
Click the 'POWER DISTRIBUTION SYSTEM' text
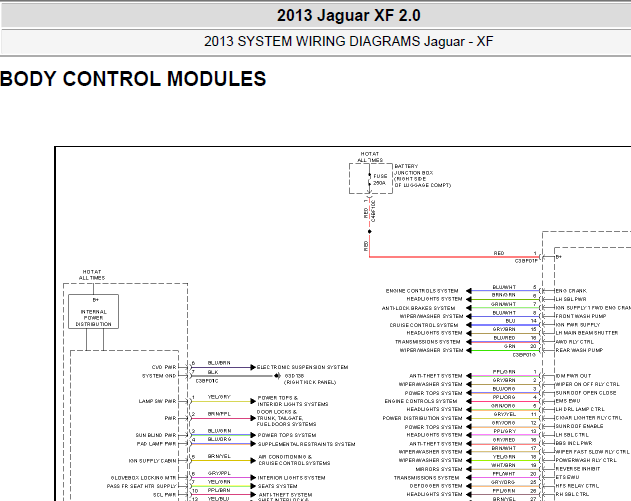422,418
